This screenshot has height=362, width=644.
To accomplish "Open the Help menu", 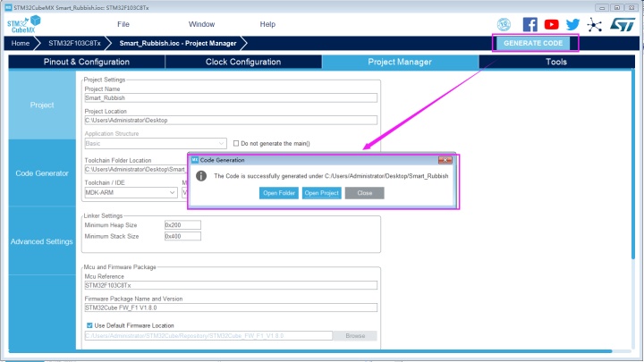I will click(x=267, y=24).
